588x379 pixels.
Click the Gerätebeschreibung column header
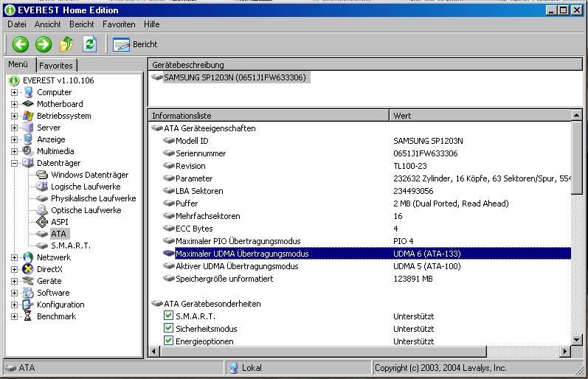pos(366,64)
